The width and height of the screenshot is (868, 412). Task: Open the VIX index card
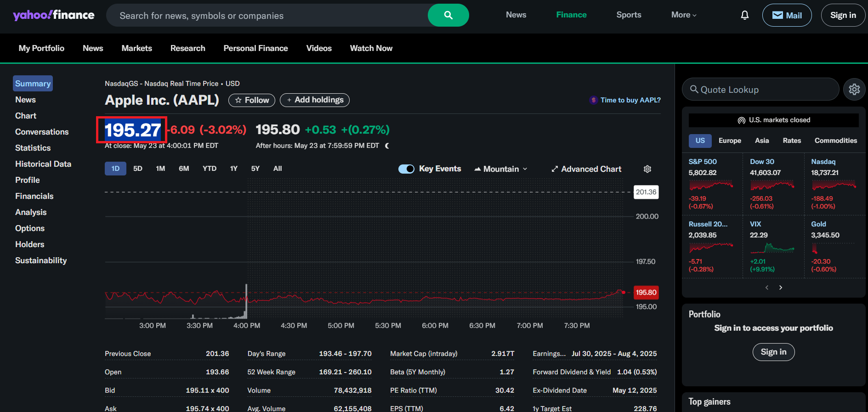pyautogui.click(x=773, y=248)
